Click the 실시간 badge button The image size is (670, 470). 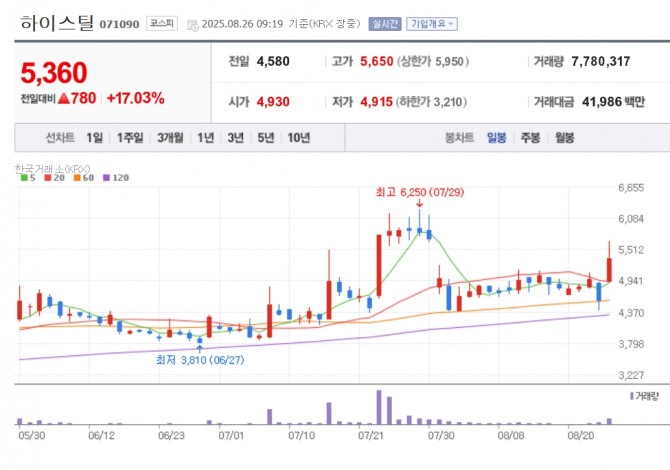click(385, 24)
